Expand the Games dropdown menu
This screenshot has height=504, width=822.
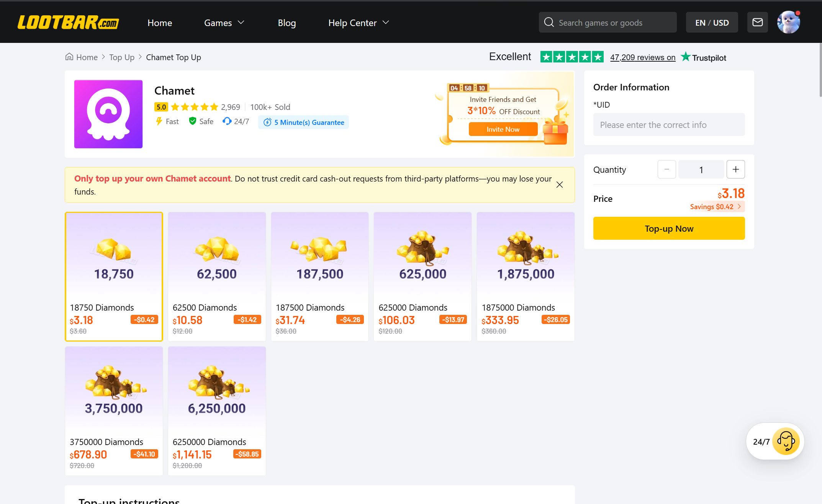tap(224, 23)
